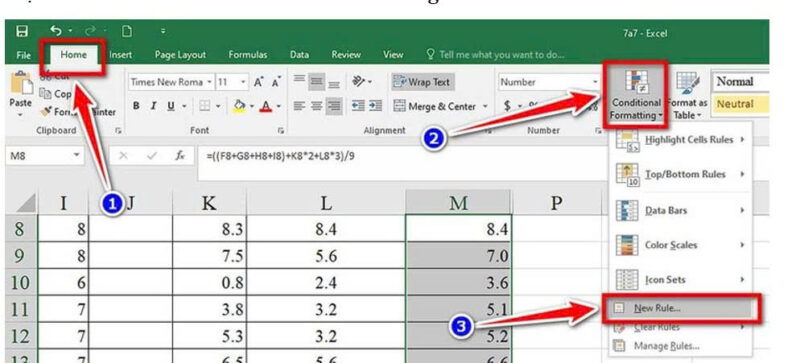Open Customize Quick Access Toolbar arrow
The height and width of the screenshot is (363, 800).
(x=163, y=32)
